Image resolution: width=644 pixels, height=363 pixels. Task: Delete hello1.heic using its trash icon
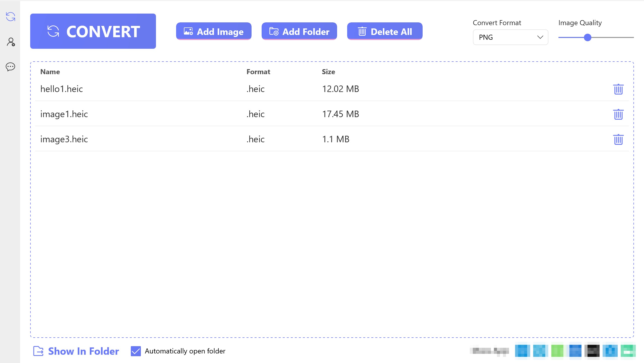tap(618, 89)
